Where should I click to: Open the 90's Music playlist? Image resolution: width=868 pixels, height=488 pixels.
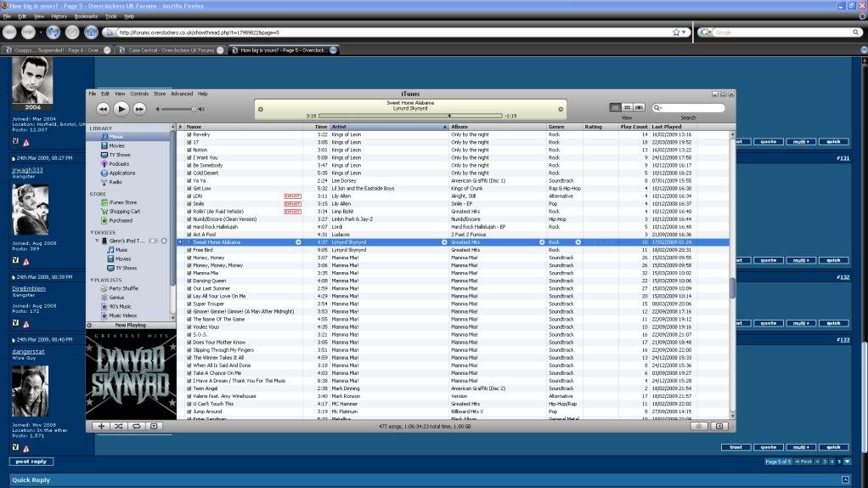click(x=120, y=306)
